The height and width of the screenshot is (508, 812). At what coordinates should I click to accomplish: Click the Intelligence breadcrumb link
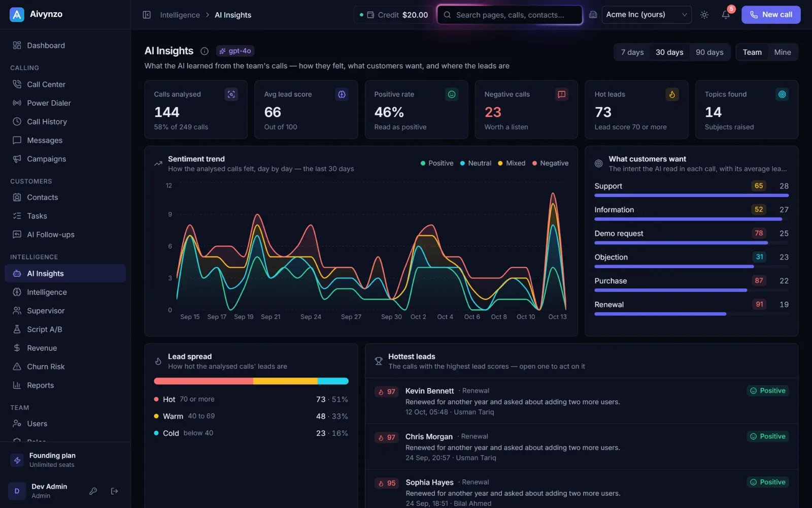pyautogui.click(x=180, y=15)
